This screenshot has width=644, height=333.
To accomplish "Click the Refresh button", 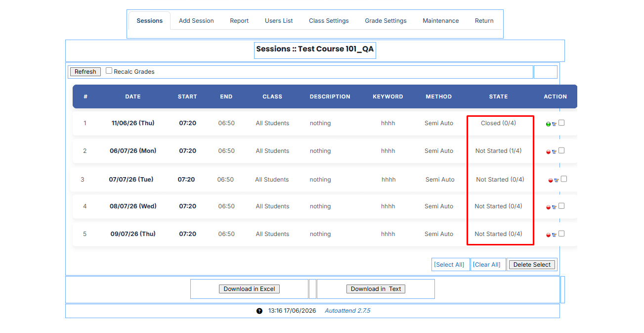I will (86, 72).
